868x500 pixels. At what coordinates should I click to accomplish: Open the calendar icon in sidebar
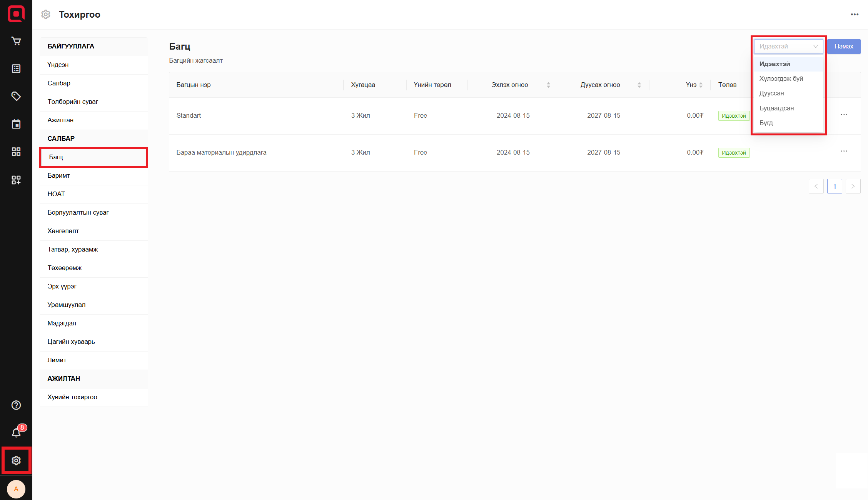coord(16,124)
